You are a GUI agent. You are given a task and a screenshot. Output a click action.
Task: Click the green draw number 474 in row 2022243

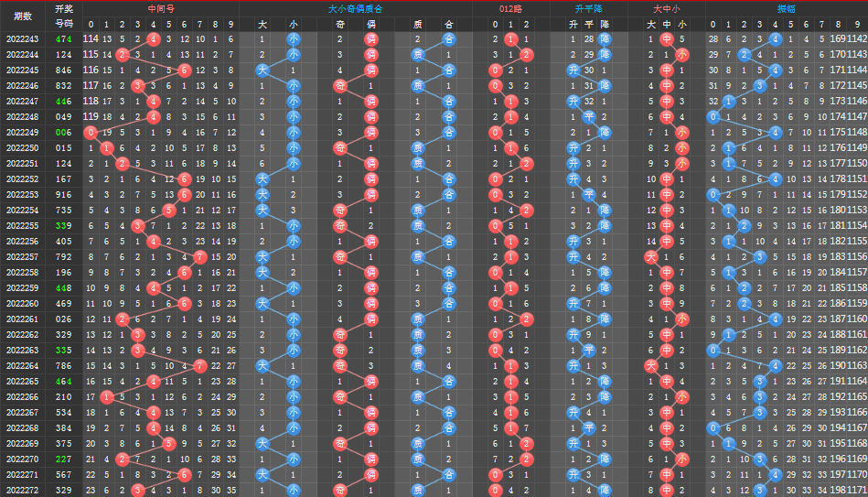pos(64,39)
